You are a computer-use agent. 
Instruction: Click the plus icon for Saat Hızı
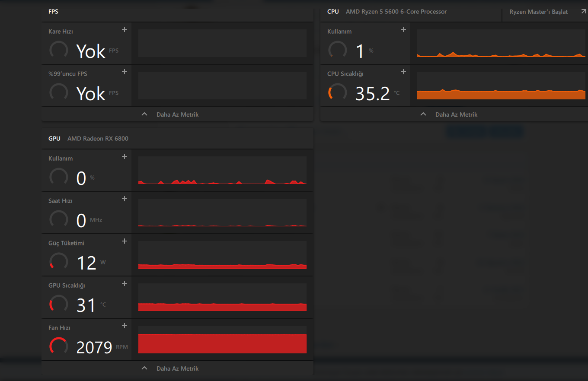tap(125, 199)
